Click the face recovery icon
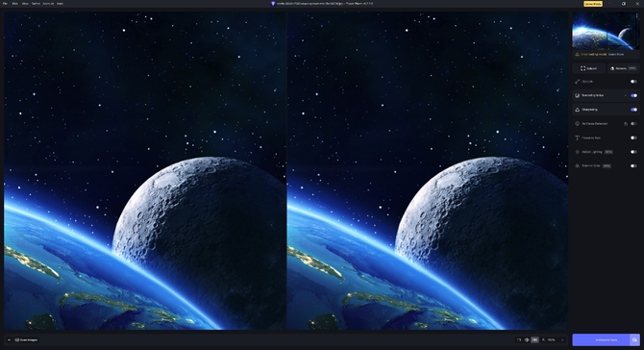 pyautogui.click(x=577, y=124)
